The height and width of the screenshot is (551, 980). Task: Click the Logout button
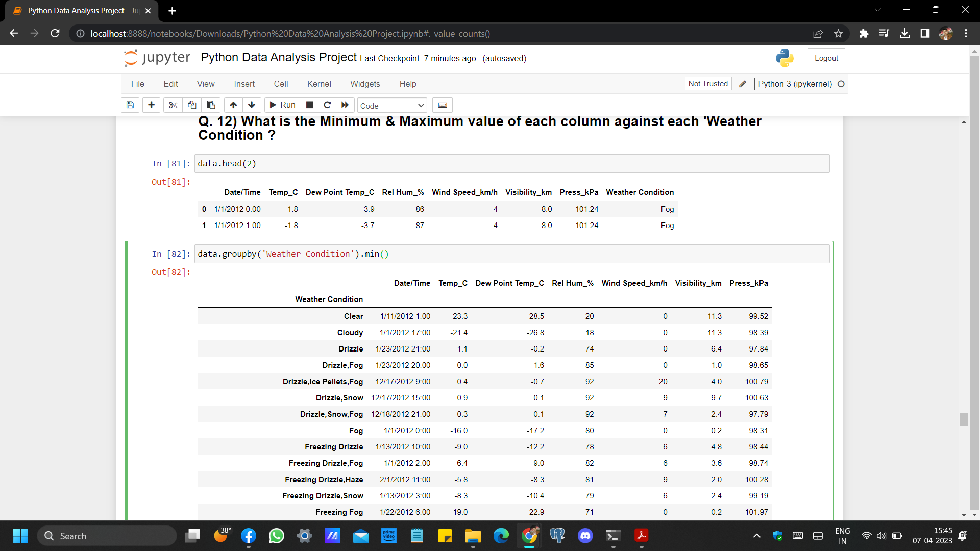(x=826, y=58)
